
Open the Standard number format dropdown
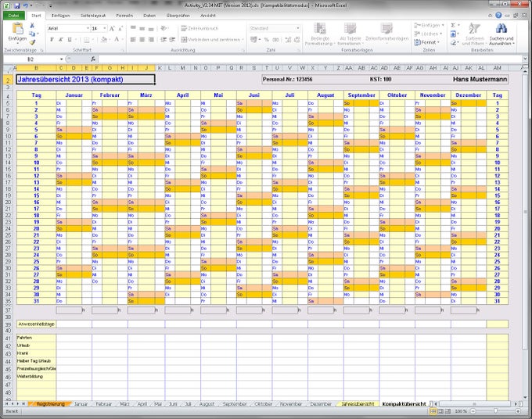pos(298,28)
